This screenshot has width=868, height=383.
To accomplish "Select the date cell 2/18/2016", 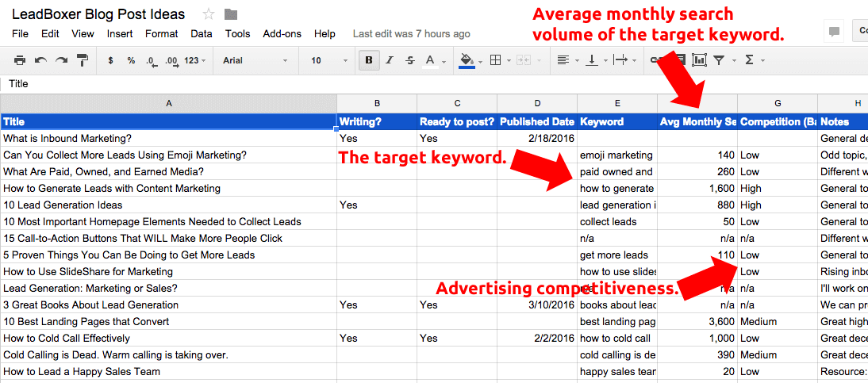I will pyautogui.click(x=537, y=138).
